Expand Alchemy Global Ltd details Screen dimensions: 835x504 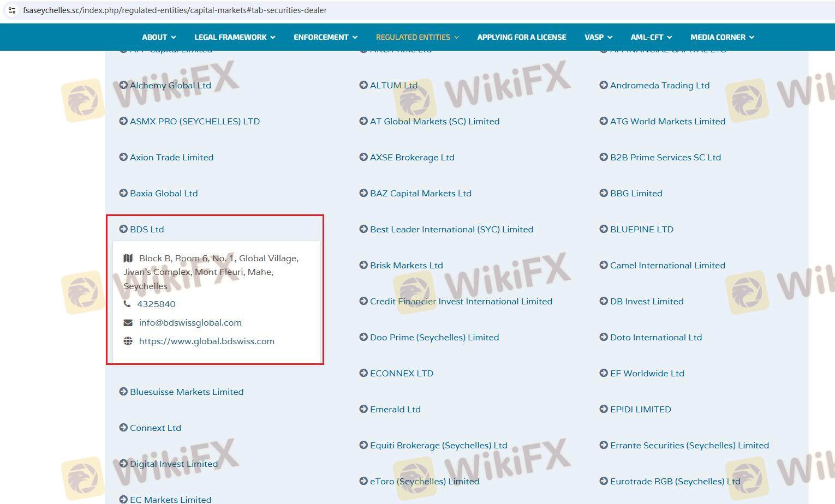pyautogui.click(x=170, y=85)
